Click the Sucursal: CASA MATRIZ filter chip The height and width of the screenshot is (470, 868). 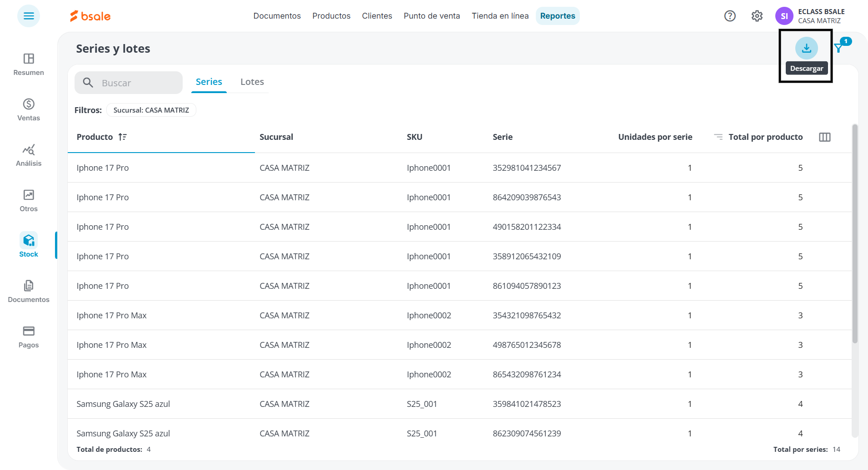pyautogui.click(x=151, y=110)
